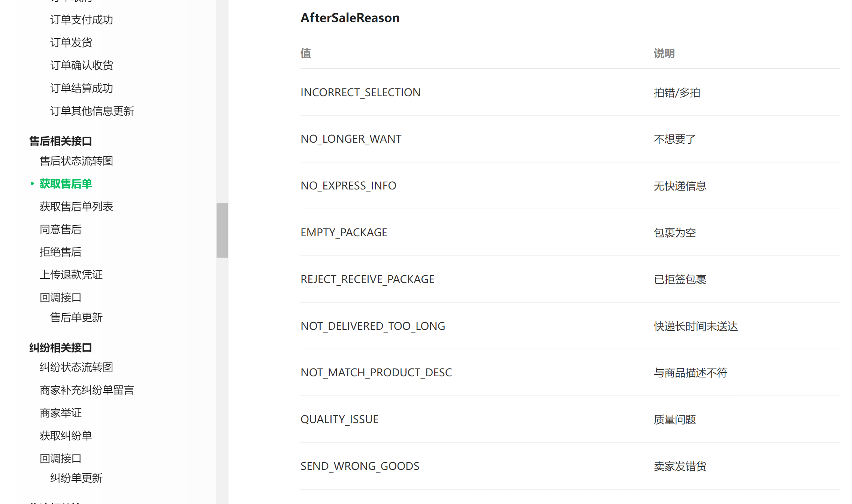
Task: Open 纠纷单更新 callback page
Action: click(x=76, y=478)
